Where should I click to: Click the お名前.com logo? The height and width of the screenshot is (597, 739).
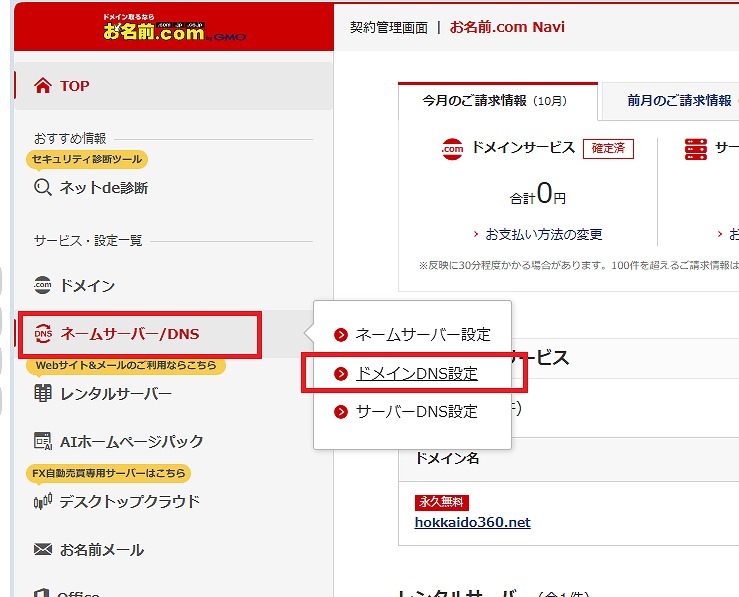(173, 30)
